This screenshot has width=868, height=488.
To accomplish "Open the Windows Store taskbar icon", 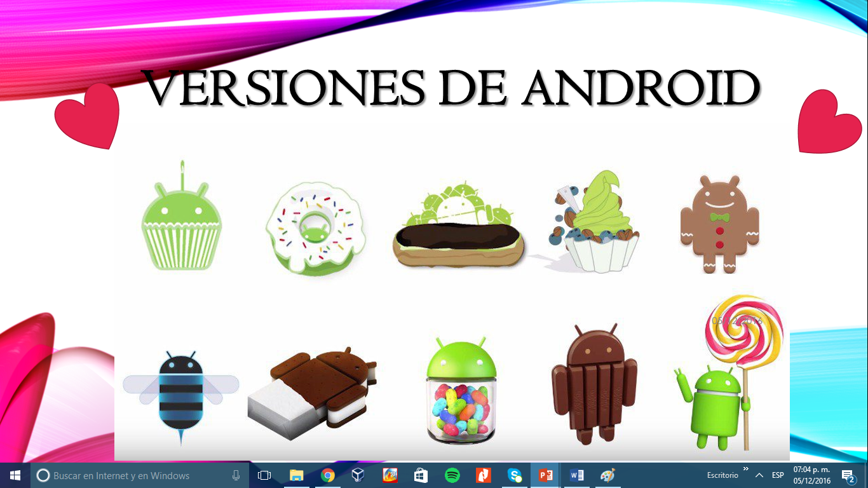I will 421,475.
